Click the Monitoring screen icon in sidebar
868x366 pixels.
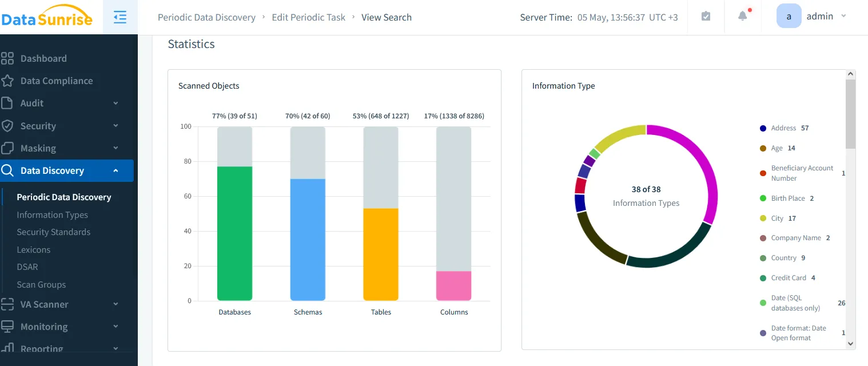(7, 327)
